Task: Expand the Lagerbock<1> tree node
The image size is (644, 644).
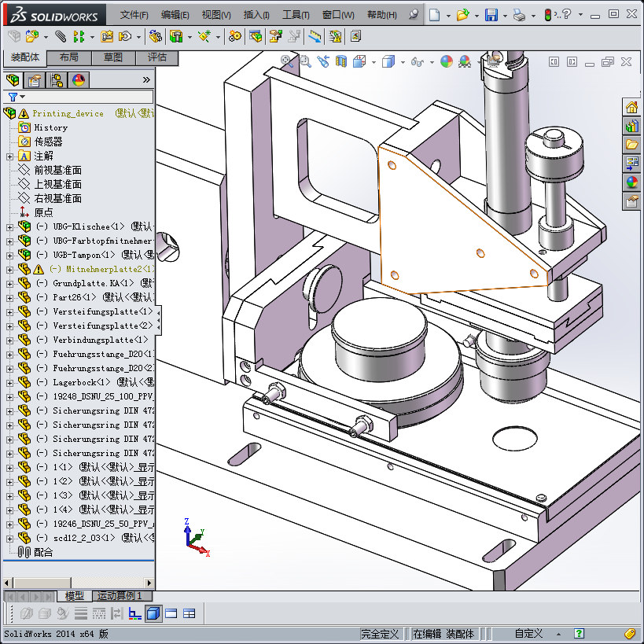Action: [x=10, y=383]
